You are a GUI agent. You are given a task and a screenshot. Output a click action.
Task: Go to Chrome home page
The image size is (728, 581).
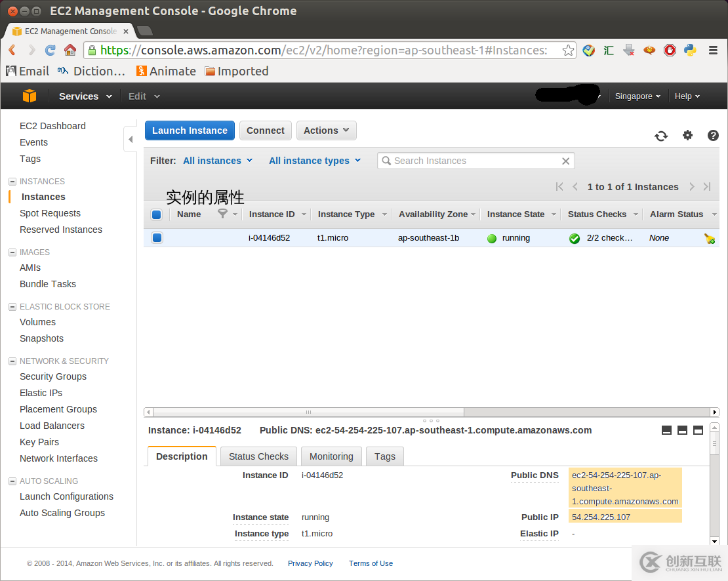click(70, 50)
